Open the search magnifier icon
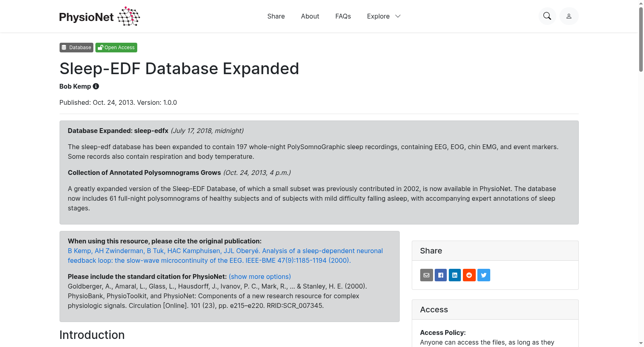 (547, 16)
